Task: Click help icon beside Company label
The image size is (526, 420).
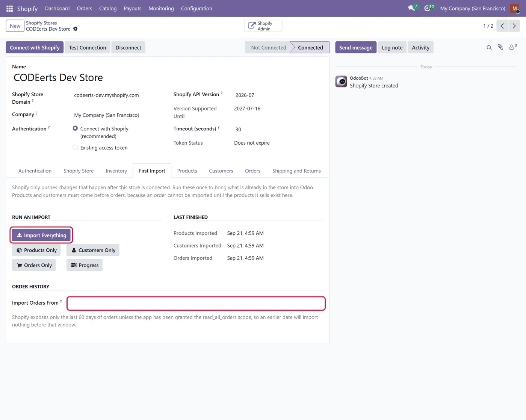Action: tap(36, 113)
